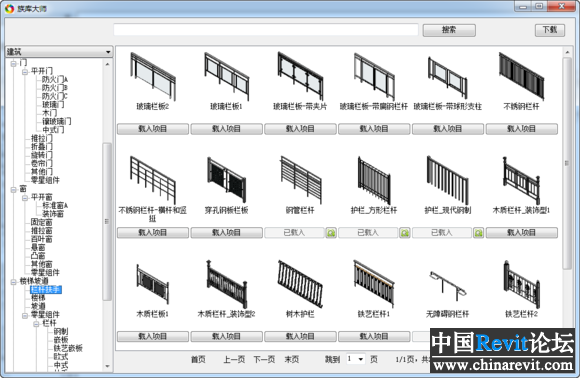
Task: Select 百叶窗 in the tree
Action: (41, 239)
